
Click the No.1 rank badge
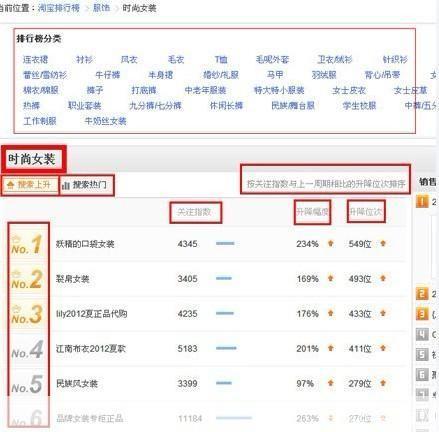pyautogui.click(x=27, y=244)
